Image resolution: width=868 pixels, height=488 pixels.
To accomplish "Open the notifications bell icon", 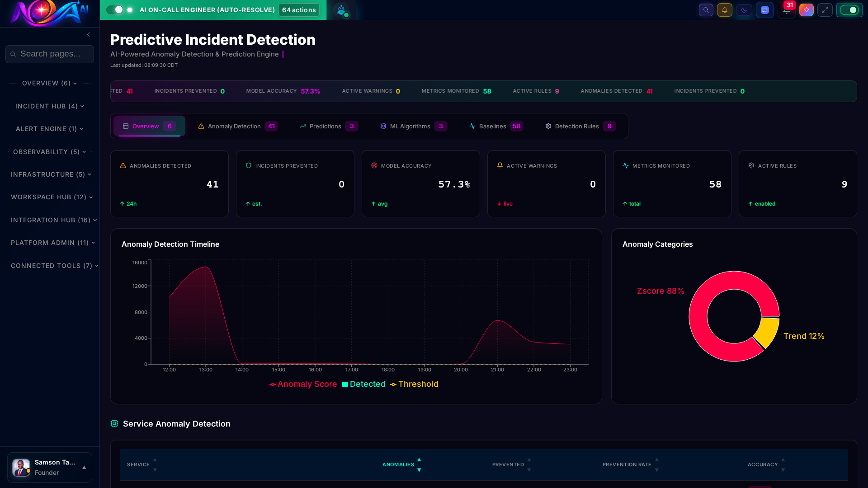I will 725,10.
